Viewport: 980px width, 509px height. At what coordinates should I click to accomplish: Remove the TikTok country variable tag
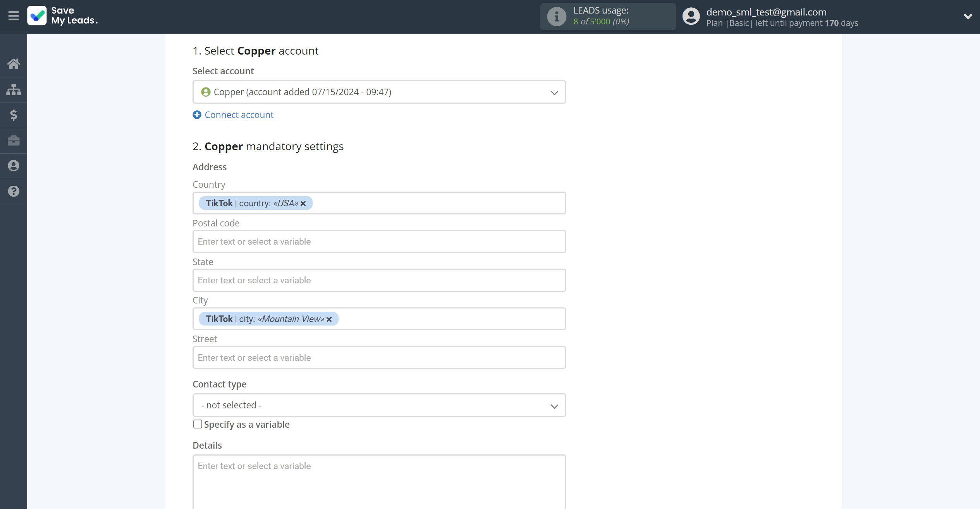[303, 204]
